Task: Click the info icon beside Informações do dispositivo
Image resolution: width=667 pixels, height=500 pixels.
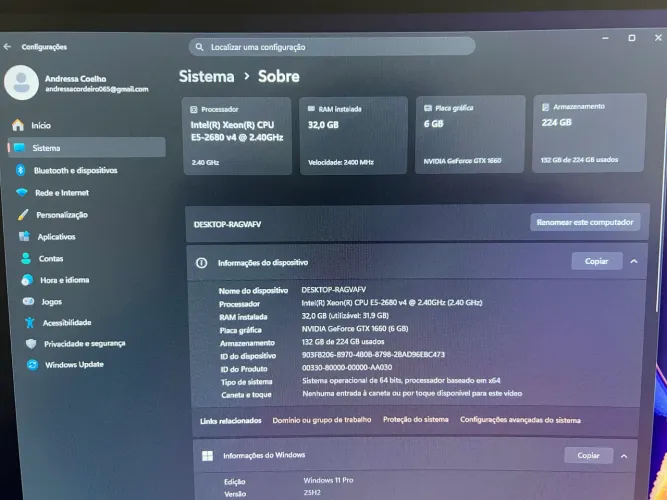Action: 201,263
